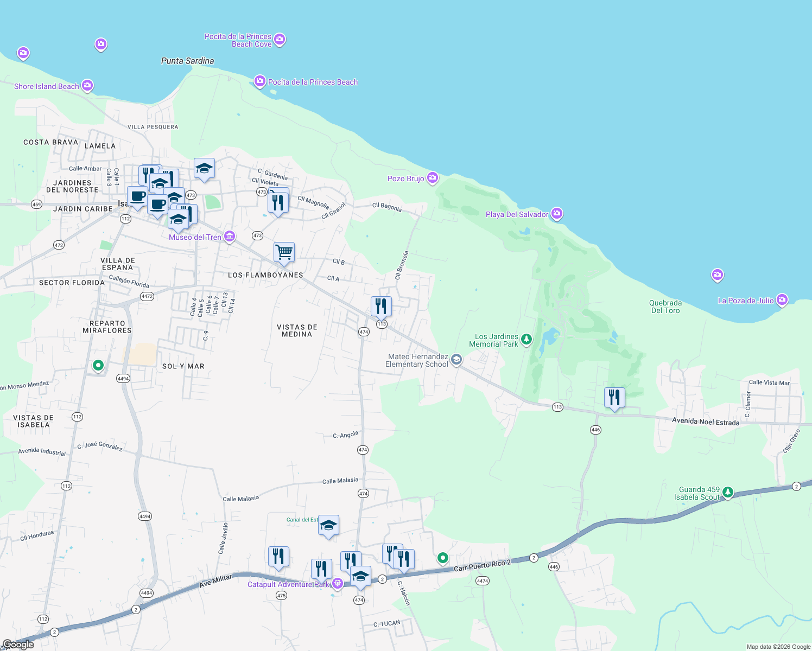Click the shopping cart store marker near Los Flamboyanes
This screenshot has width=812, height=651.
pyautogui.click(x=284, y=251)
